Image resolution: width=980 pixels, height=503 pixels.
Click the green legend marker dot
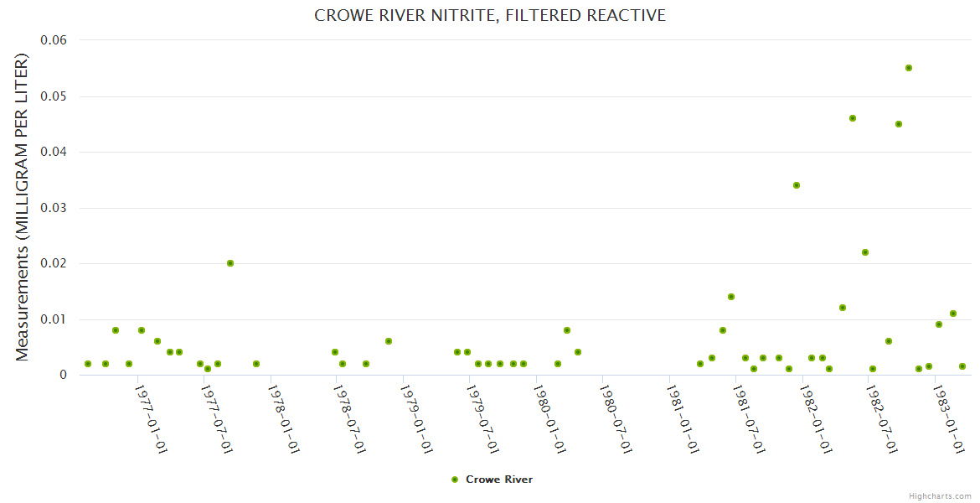[x=455, y=480]
